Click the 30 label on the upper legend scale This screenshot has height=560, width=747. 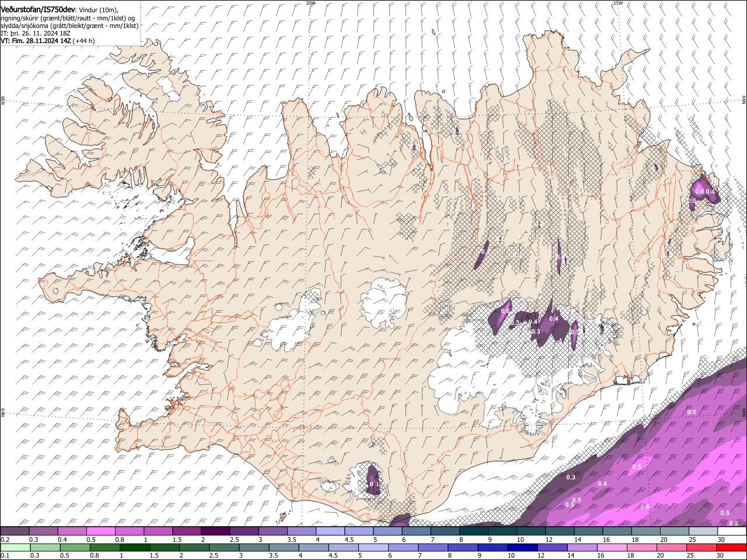point(721,540)
